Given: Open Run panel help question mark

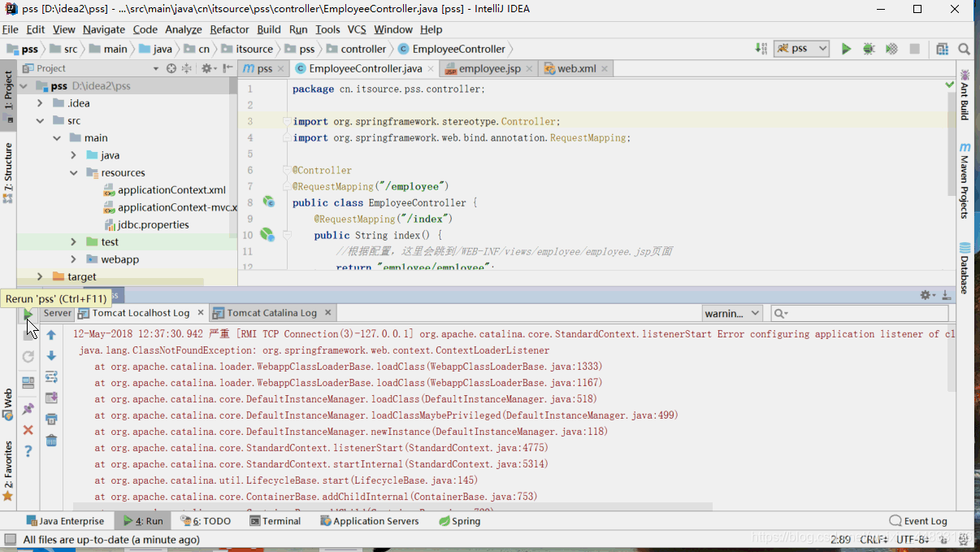Looking at the screenshot, I should click(28, 450).
